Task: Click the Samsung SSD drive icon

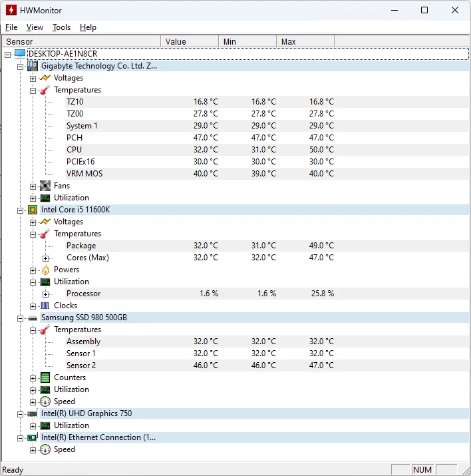Action: click(33, 318)
